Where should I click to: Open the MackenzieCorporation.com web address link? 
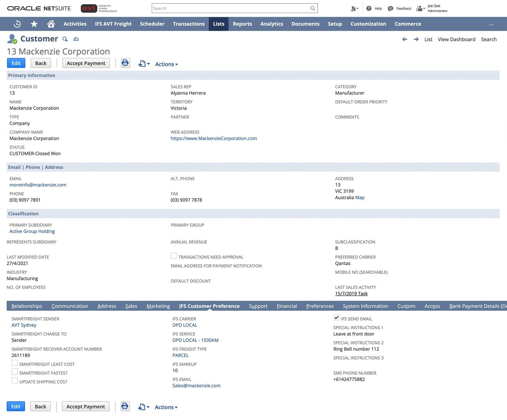pos(214,138)
